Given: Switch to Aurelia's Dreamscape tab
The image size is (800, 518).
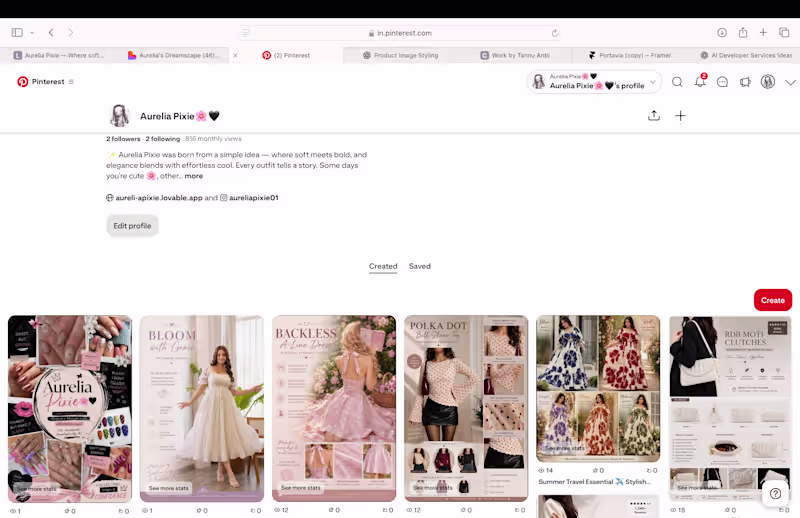Looking at the screenshot, I should (x=172, y=55).
